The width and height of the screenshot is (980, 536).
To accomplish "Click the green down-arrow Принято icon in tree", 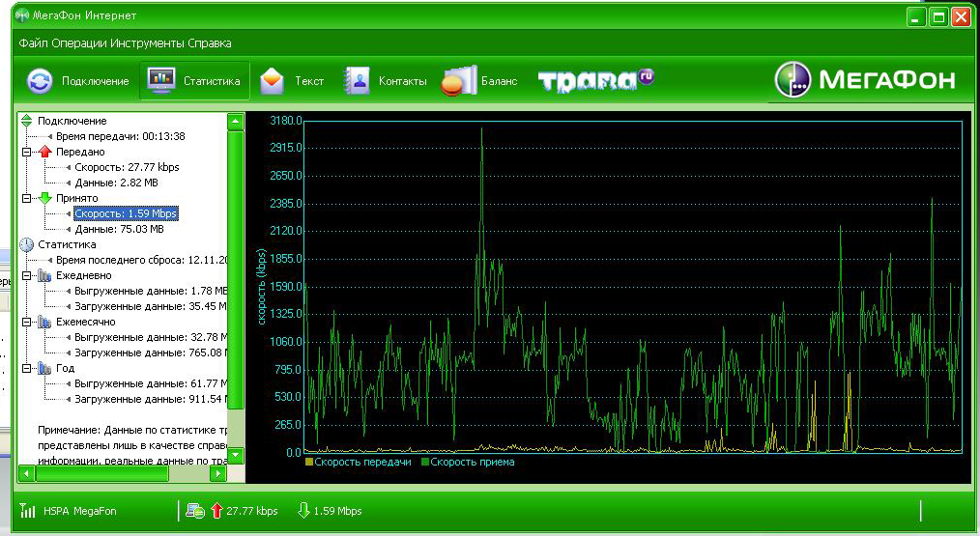I will 44,198.
